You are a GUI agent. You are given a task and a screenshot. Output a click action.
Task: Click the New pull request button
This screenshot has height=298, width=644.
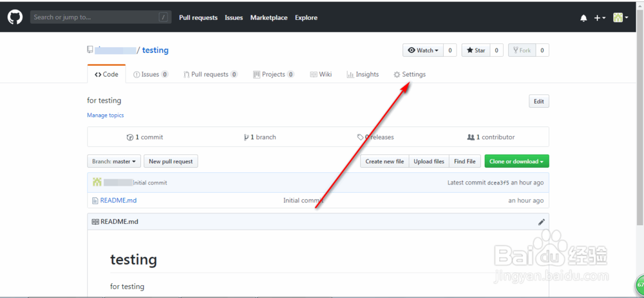[171, 161]
